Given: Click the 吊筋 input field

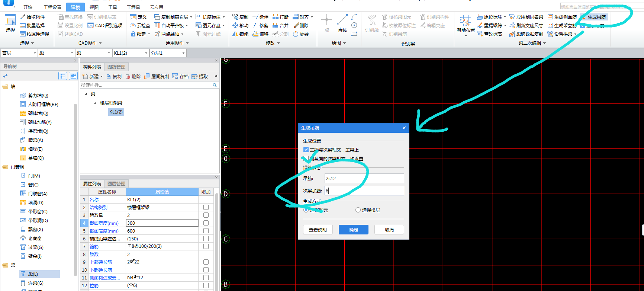Looking at the screenshot, I should click(364, 178).
